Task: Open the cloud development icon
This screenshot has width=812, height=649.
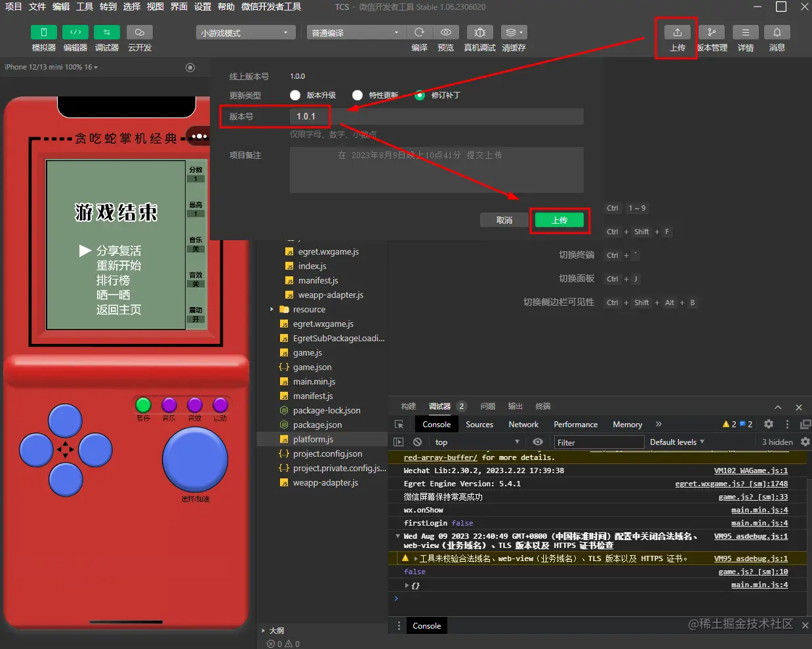Action: point(140,32)
